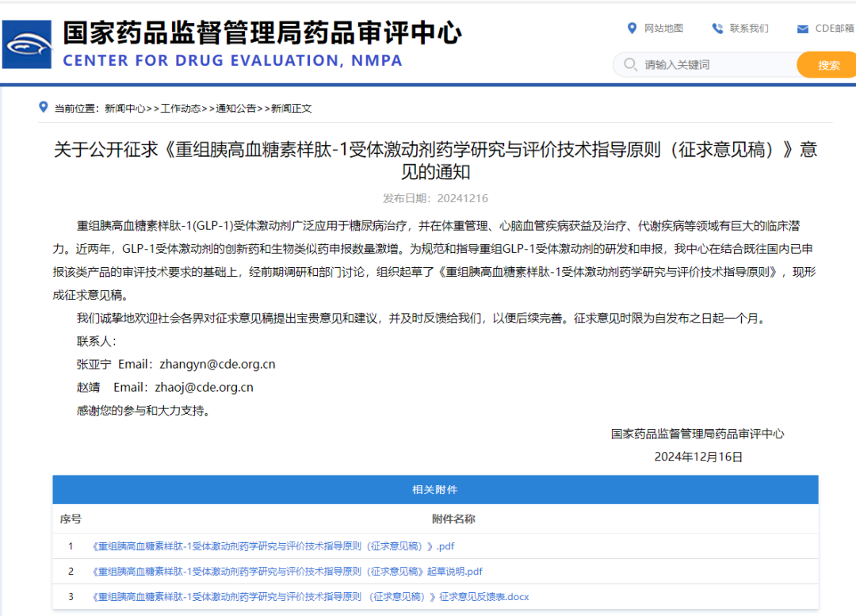This screenshot has width=856, height=616.
Task: Go to 工作动态 in the breadcrumb
Action: click(x=181, y=108)
